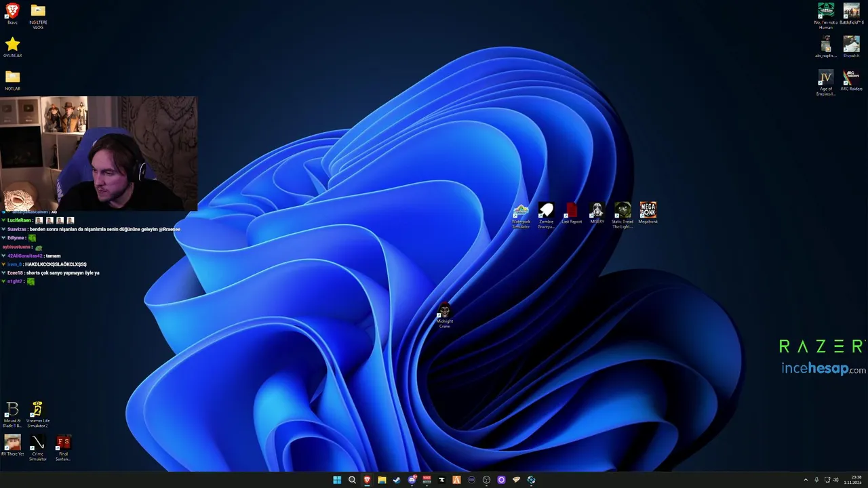Launch the ARC Raiders shortcut
This screenshot has height=488, width=868.
(852, 80)
